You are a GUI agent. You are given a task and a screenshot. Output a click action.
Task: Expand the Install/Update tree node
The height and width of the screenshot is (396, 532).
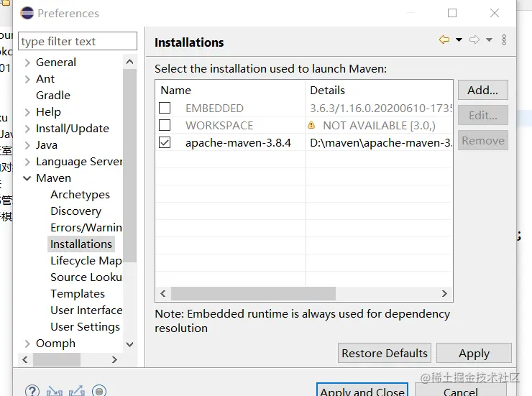pyautogui.click(x=27, y=129)
